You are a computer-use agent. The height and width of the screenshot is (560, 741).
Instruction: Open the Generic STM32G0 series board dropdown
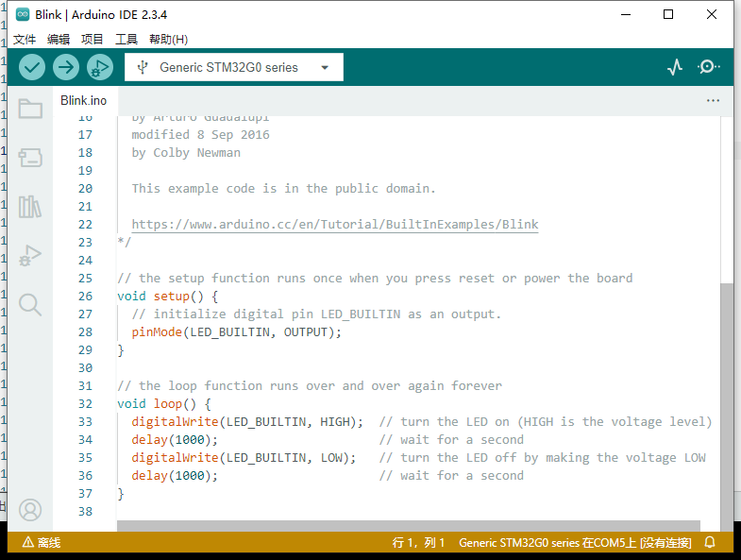pyautogui.click(x=234, y=67)
